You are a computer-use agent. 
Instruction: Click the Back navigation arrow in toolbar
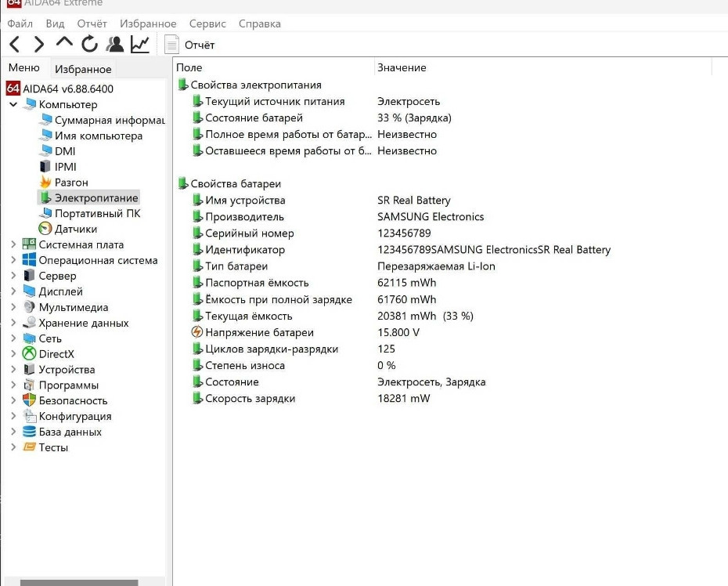[x=15, y=45]
